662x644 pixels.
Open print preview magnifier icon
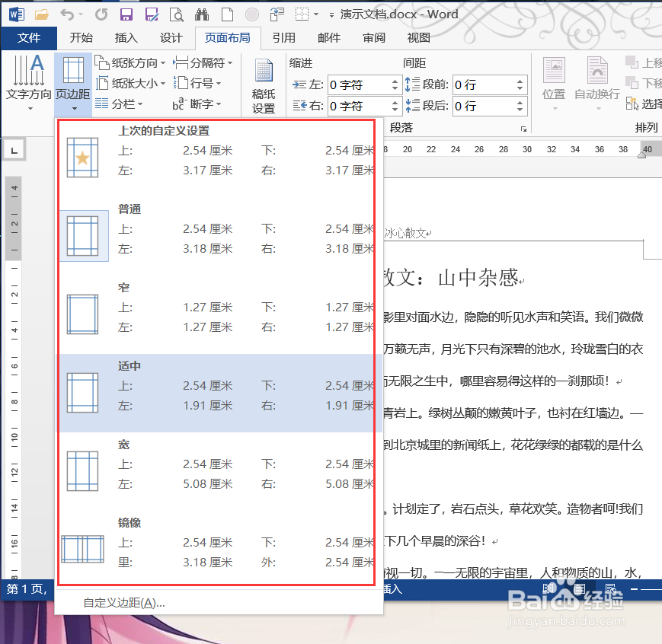[x=177, y=15]
